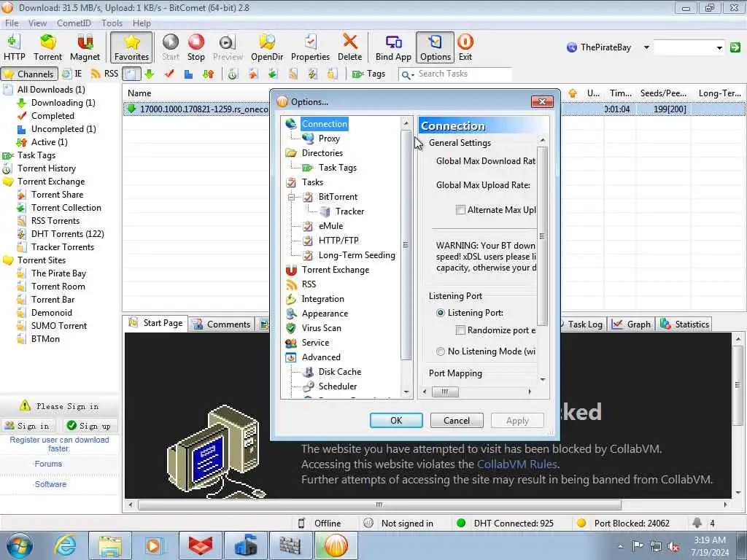Select the Listening Port radio button
747x560 pixels.
pos(440,313)
